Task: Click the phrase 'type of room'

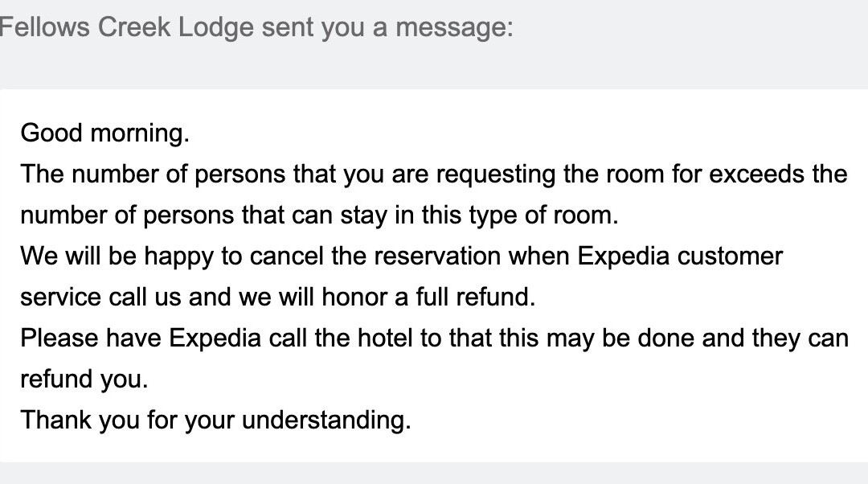Action: 547,215
